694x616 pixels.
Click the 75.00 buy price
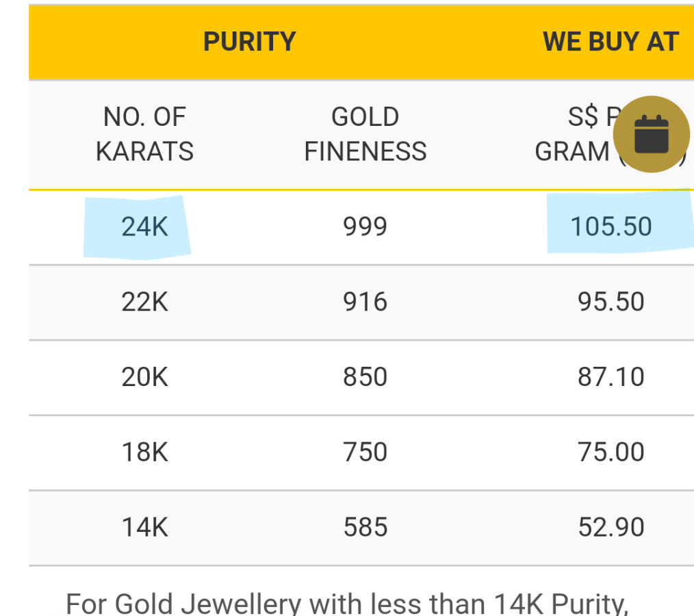[611, 452]
